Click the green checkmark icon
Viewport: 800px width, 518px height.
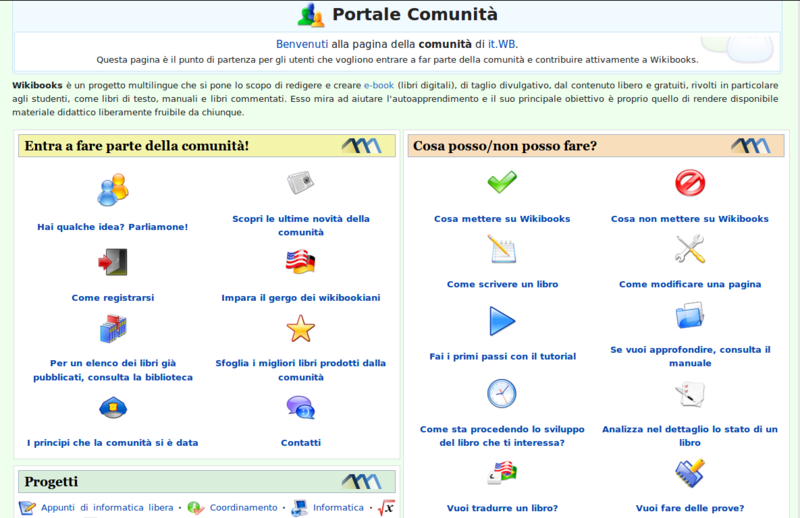coord(502,182)
